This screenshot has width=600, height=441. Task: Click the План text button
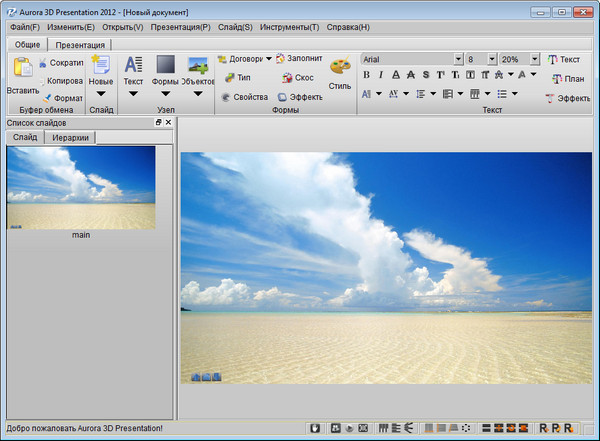point(566,79)
